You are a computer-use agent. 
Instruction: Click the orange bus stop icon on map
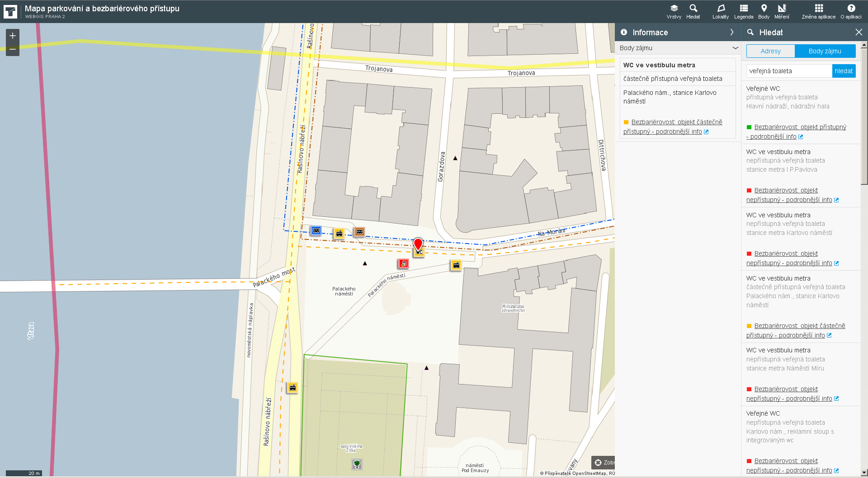[359, 232]
